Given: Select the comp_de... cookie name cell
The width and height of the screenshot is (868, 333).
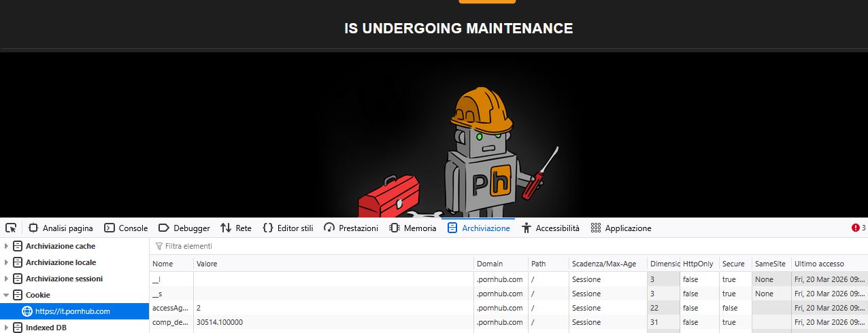Looking at the screenshot, I should [x=171, y=322].
